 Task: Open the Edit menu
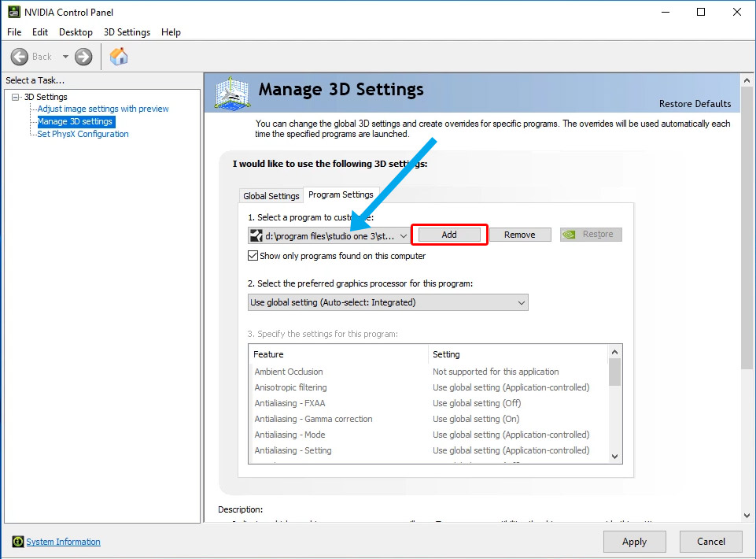(x=40, y=32)
